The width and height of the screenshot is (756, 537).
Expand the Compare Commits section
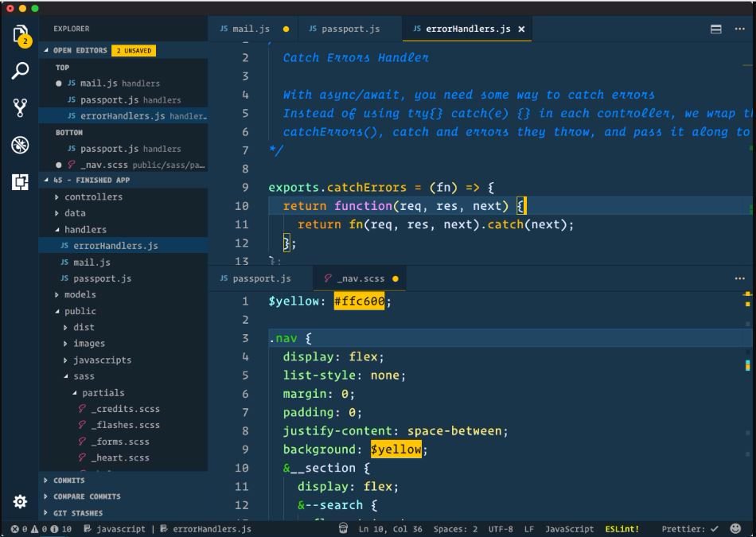(87, 496)
